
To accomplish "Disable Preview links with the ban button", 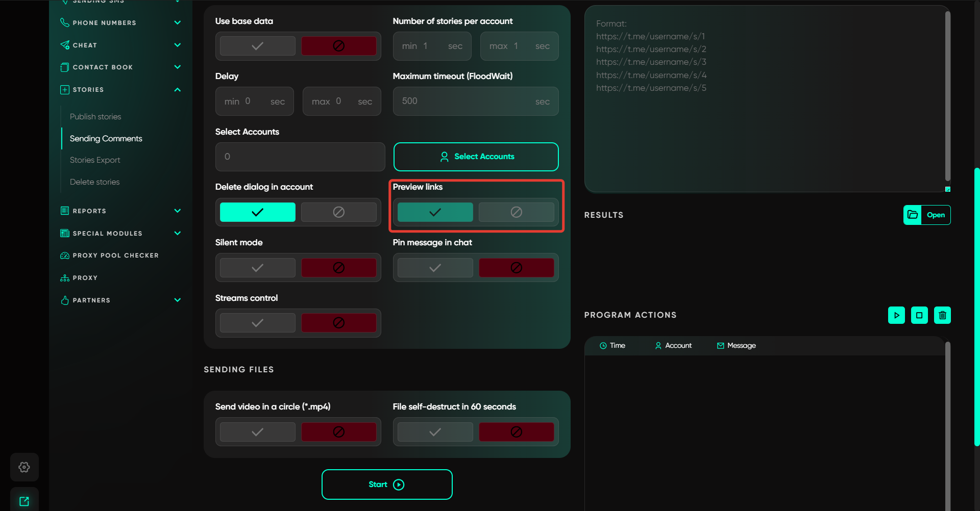I will (516, 212).
